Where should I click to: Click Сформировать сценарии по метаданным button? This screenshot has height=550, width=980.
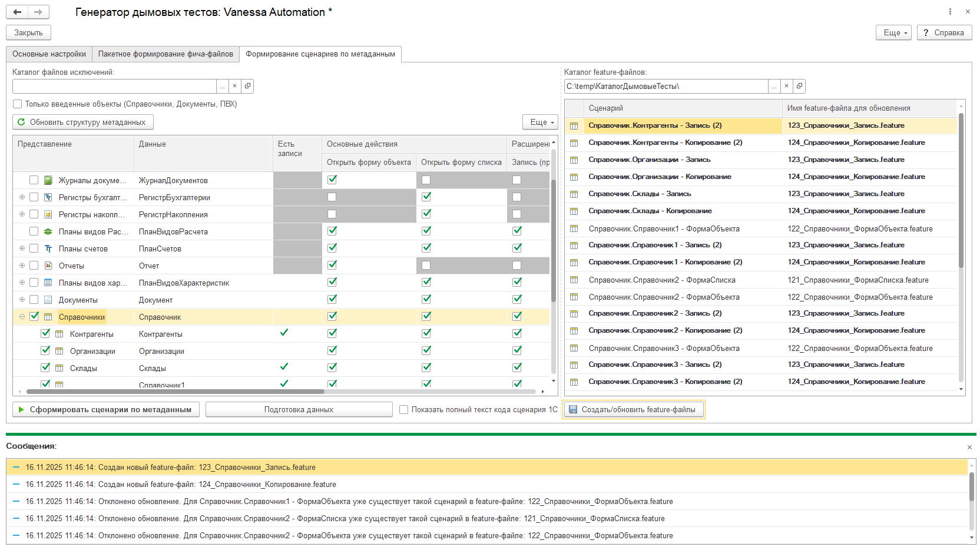point(106,409)
